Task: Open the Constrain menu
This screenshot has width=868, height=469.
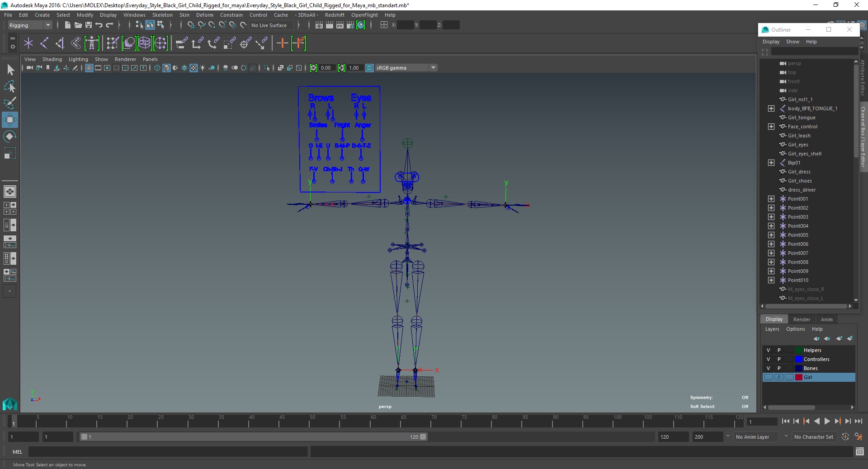Action: tap(231, 15)
